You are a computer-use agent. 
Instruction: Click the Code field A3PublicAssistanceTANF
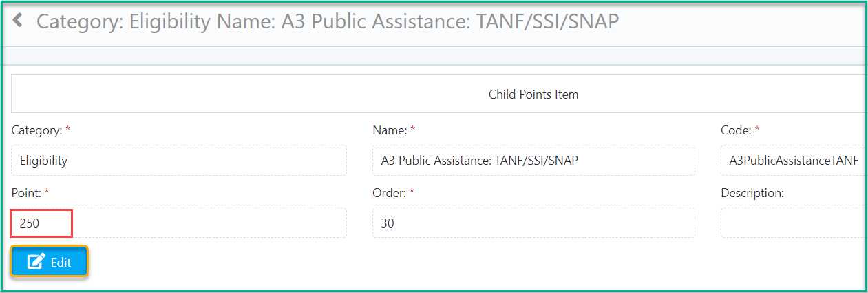[x=793, y=161]
